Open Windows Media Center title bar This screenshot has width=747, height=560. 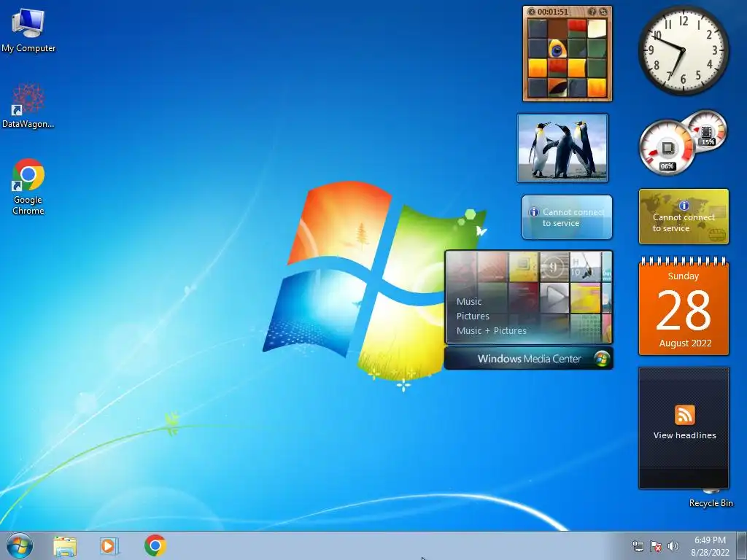click(x=529, y=359)
